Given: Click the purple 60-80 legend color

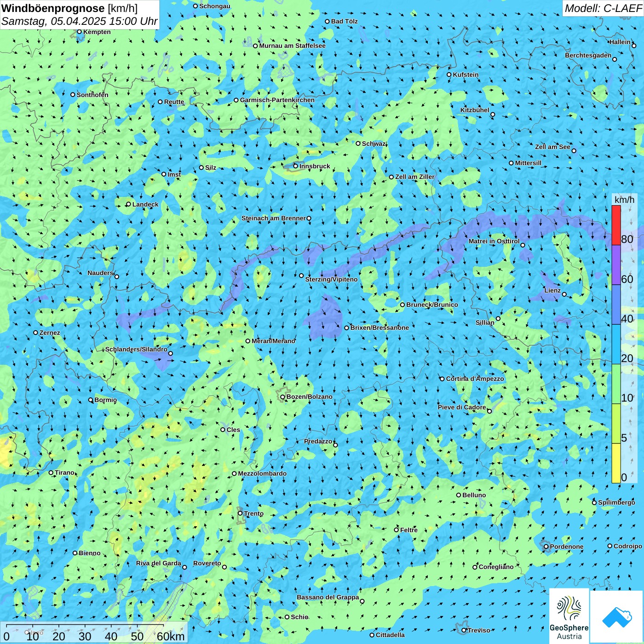Looking at the screenshot, I should 616,265.
